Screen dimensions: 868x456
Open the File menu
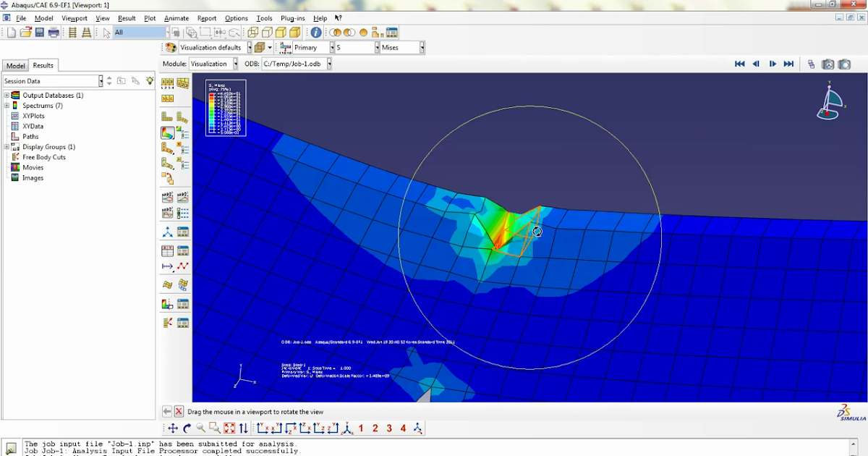click(x=20, y=18)
